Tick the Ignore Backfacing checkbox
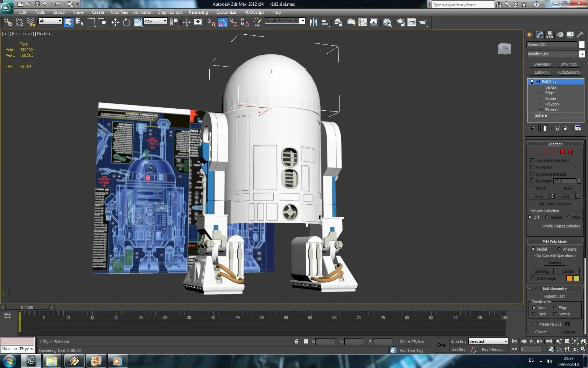This screenshot has height=368, width=588. (x=532, y=174)
